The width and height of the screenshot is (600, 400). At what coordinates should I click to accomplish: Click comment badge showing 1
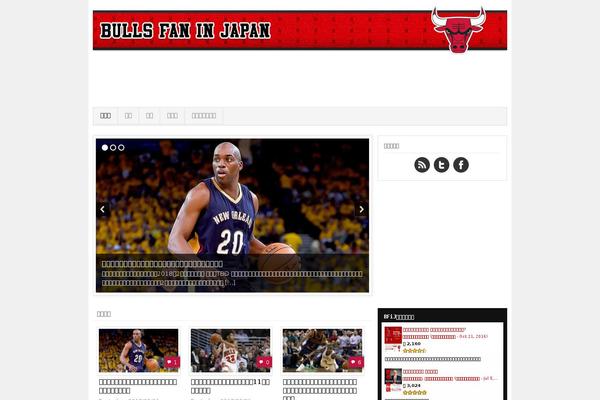click(x=172, y=362)
